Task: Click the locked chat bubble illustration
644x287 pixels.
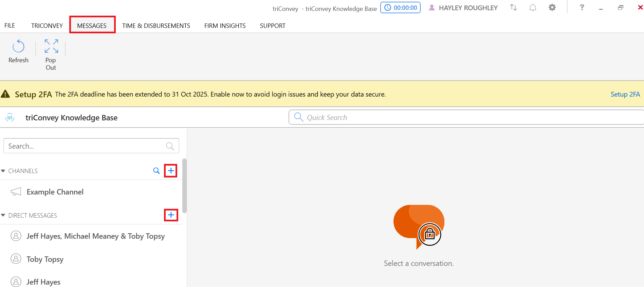Action: click(x=419, y=227)
